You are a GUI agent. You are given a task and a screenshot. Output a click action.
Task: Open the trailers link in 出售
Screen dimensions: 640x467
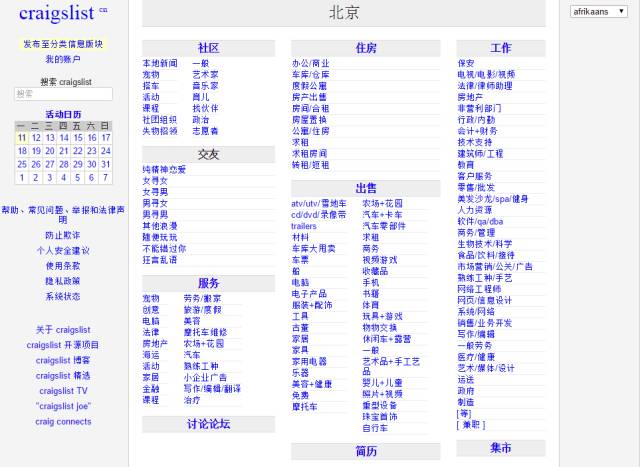click(x=304, y=226)
